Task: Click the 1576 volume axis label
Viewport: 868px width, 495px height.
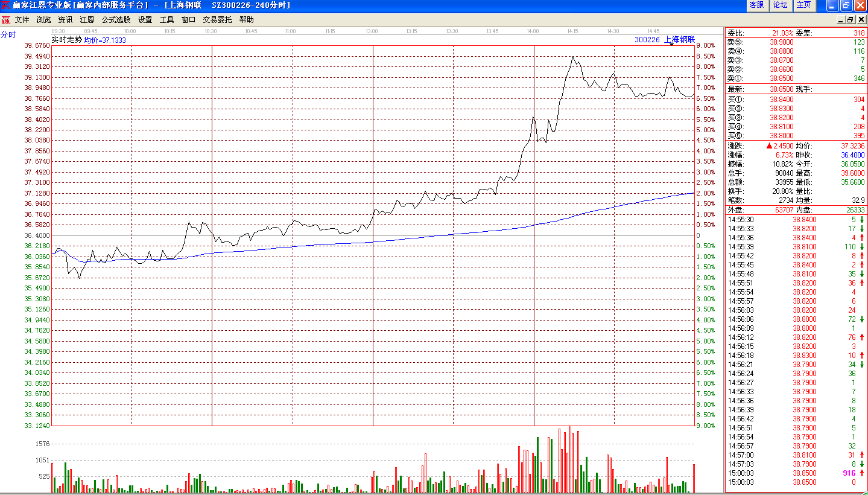Action: point(43,444)
